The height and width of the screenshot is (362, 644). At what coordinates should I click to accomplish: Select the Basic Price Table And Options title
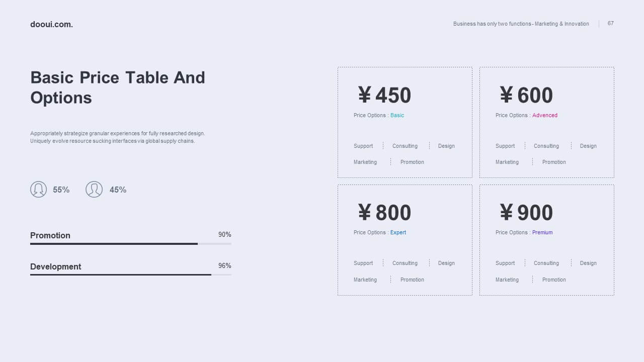[118, 87]
